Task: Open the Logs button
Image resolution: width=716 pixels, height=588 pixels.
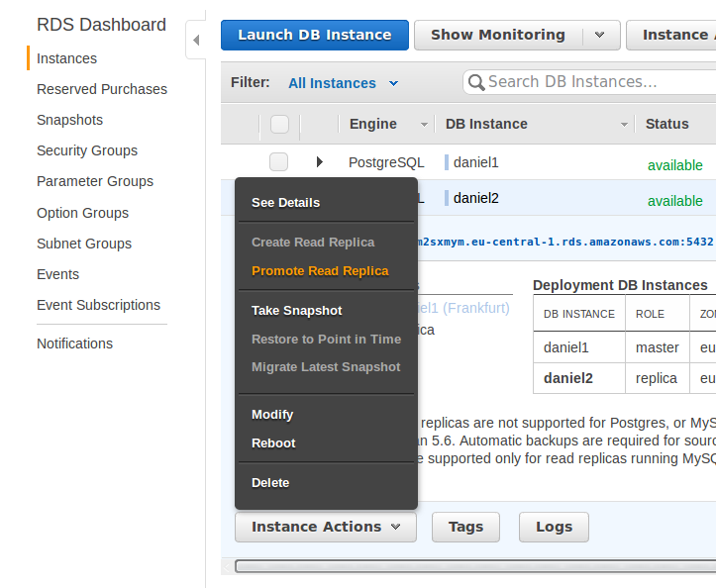Action: click(x=554, y=527)
